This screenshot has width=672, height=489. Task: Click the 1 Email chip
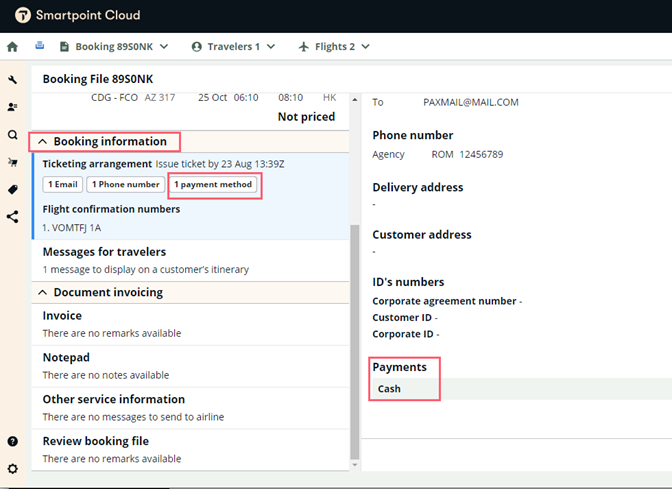click(x=63, y=184)
